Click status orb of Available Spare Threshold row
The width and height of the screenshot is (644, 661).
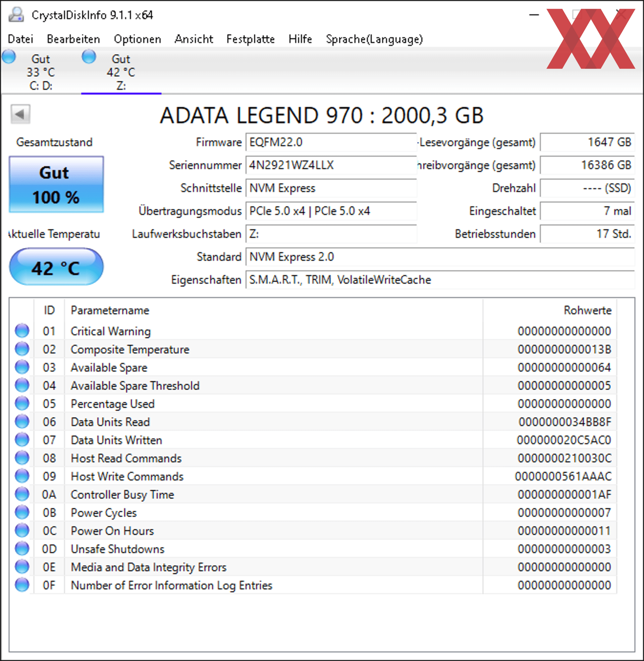(x=22, y=385)
